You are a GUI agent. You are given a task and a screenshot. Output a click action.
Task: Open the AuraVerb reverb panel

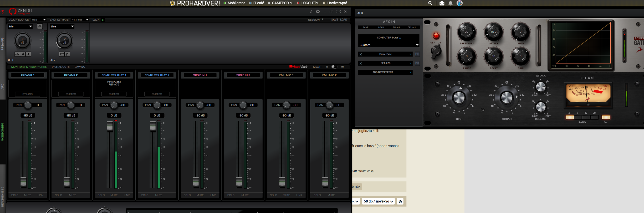click(x=298, y=67)
